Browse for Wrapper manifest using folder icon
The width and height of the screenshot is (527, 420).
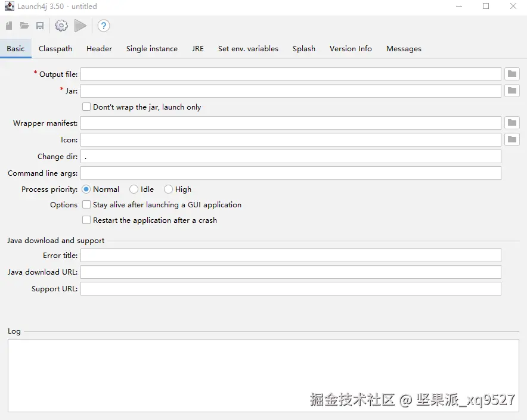click(x=512, y=123)
